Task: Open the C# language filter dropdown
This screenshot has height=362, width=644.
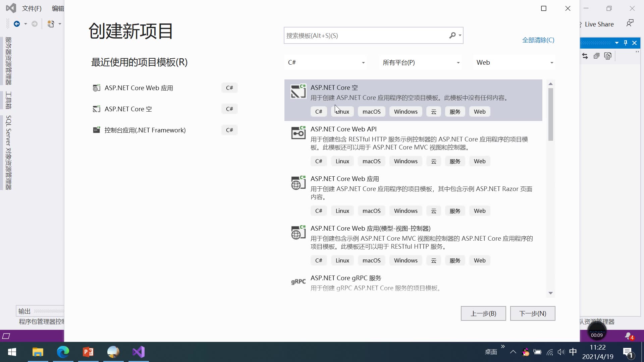Action: point(325,63)
